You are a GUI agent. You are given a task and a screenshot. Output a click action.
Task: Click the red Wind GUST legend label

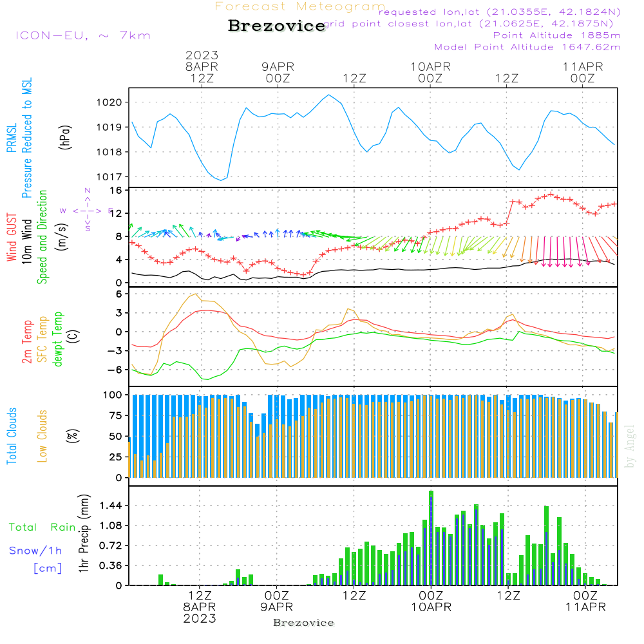tap(12, 237)
